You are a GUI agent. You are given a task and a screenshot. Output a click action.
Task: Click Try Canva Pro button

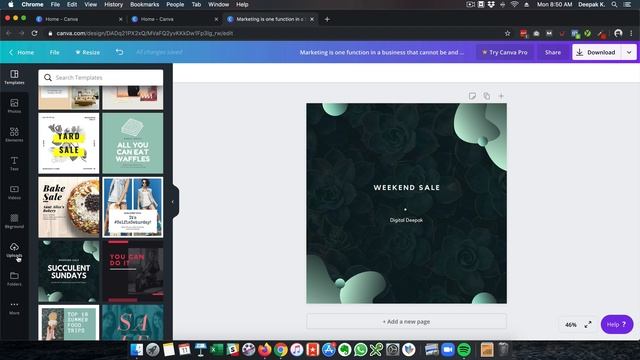tap(505, 52)
